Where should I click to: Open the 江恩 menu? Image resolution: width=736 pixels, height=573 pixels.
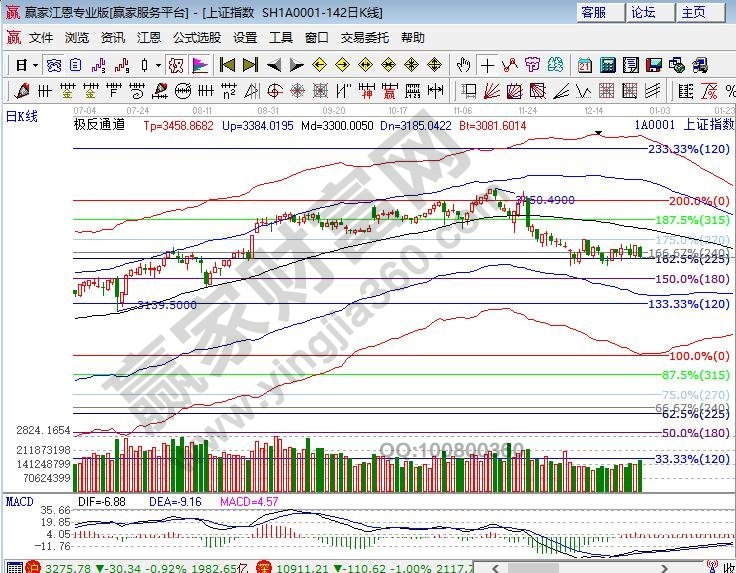[148, 37]
